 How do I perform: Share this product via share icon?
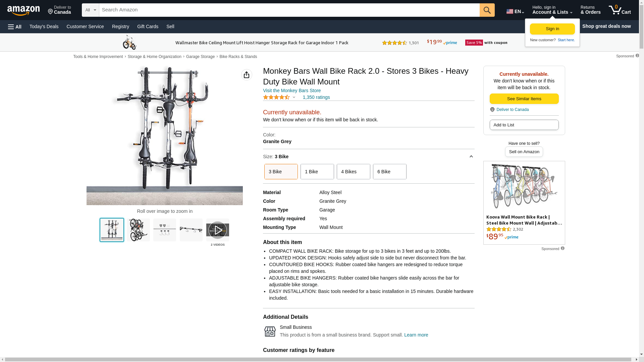(x=247, y=75)
